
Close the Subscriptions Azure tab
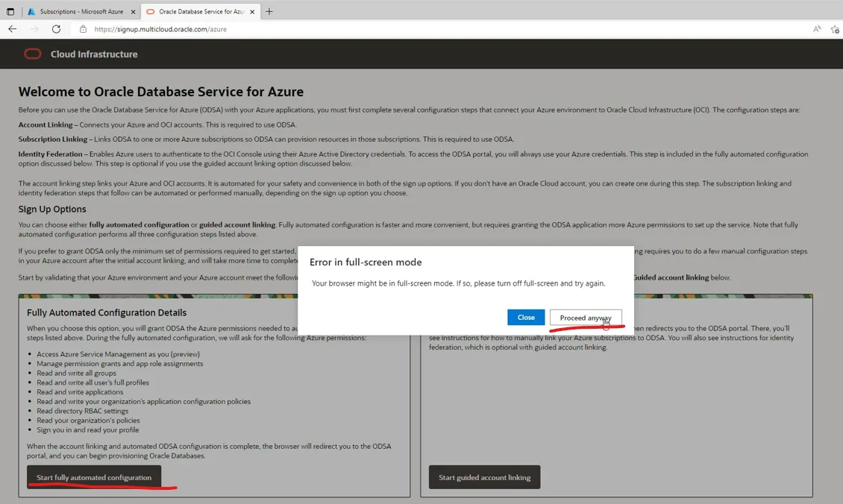click(x=134, y=12)
